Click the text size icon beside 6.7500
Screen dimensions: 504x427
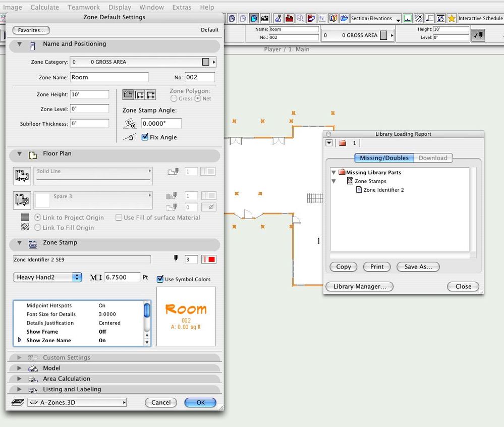click(96, 277)
